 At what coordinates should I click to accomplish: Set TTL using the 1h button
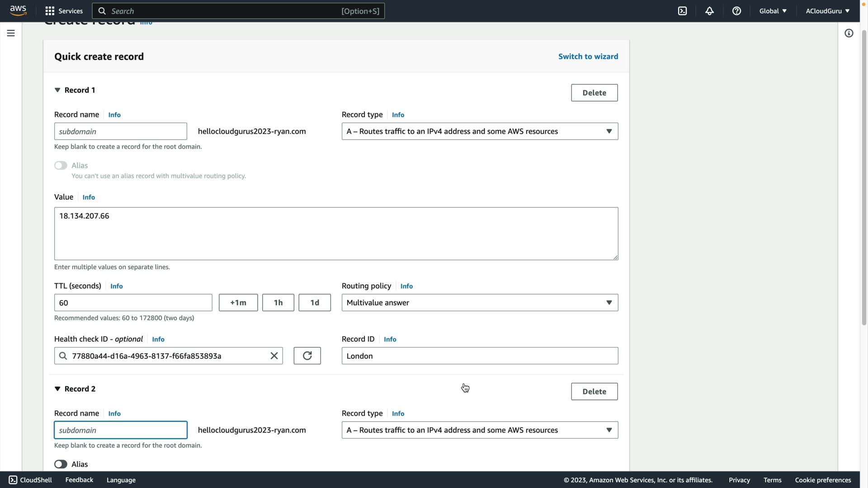tap(278, 302)
